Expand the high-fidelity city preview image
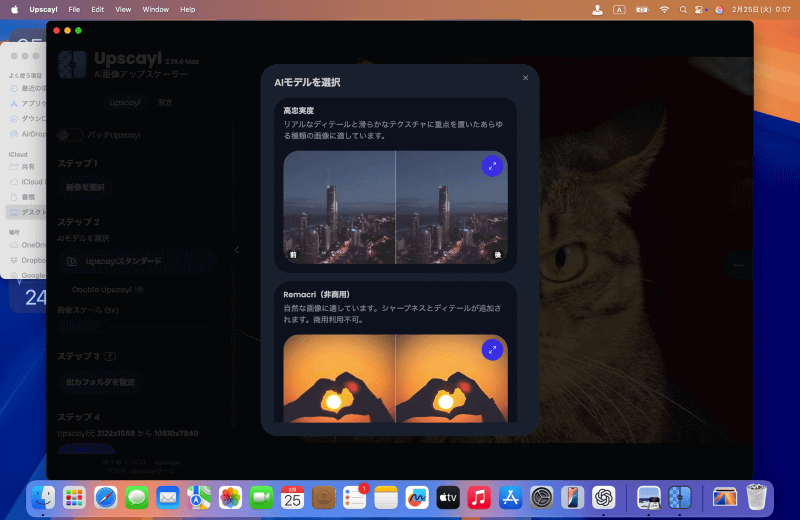This screenshot has height=520, width=800. coord(492,166)
